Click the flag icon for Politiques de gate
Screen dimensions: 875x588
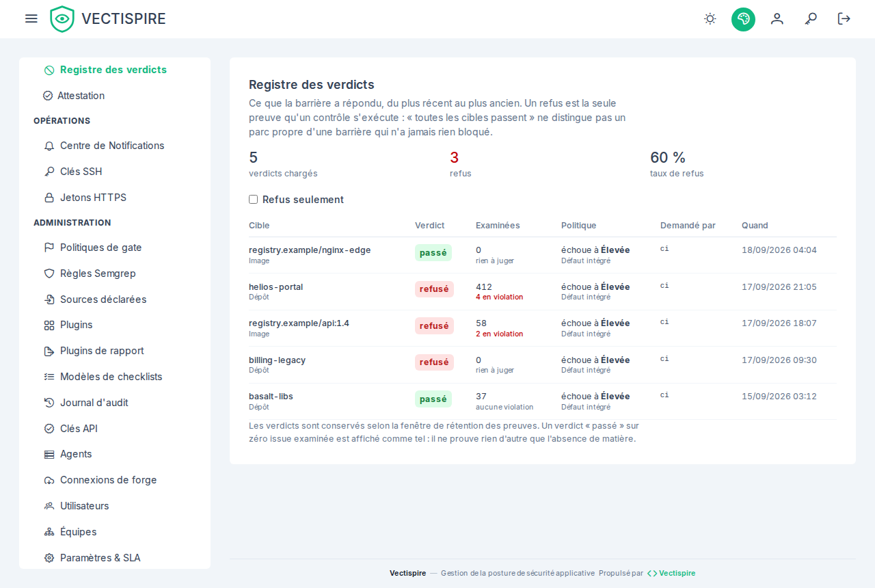(49, 248)
